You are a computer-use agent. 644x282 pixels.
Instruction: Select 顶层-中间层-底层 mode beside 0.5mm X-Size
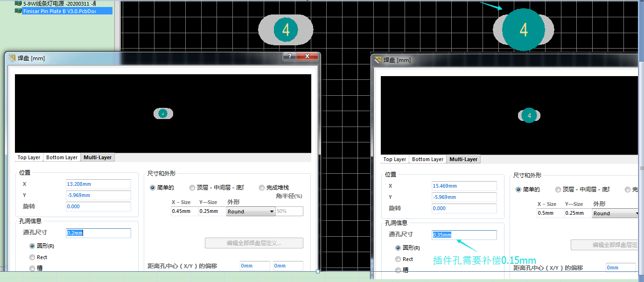click(x=558, y=190)
